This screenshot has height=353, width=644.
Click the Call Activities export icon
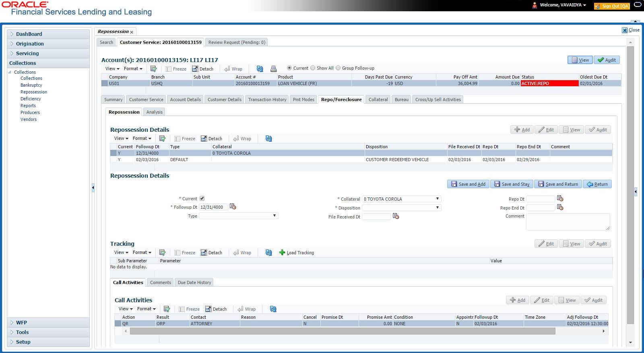[167, 309]
